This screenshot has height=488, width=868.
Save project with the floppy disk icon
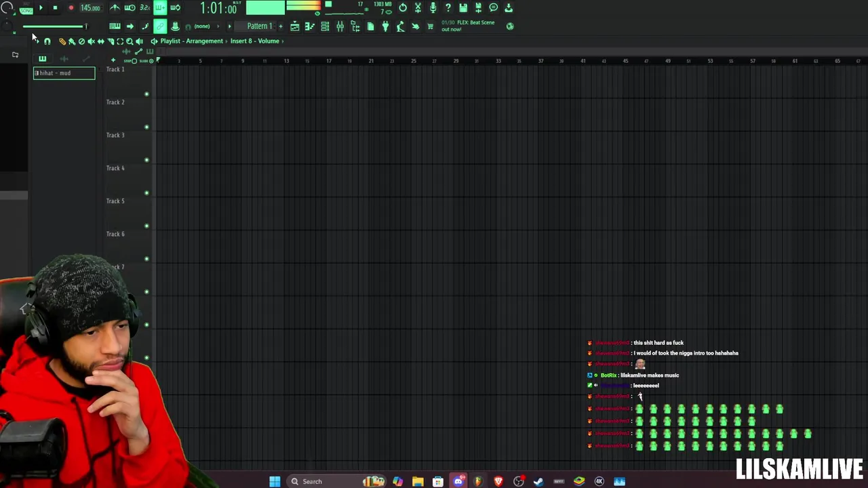(x=463, y=7)
